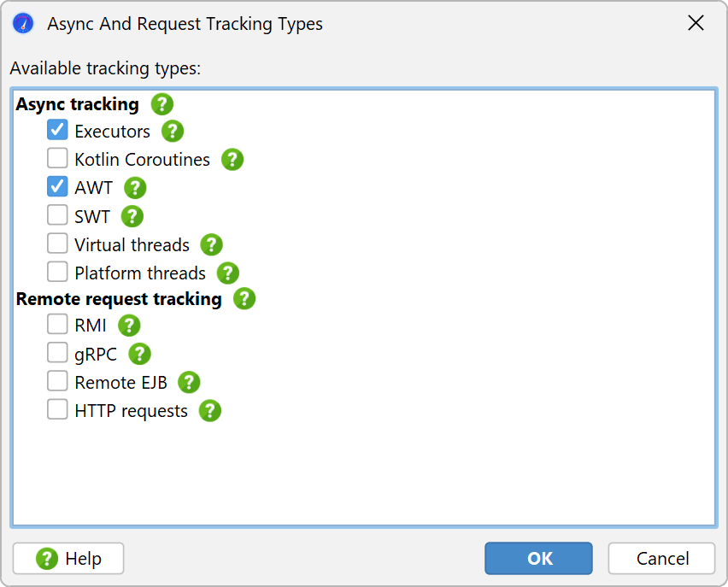This screenshot has height=587, width=728.
Task: Click the help icon next to RMI
Action: click(x=129, y=326)
